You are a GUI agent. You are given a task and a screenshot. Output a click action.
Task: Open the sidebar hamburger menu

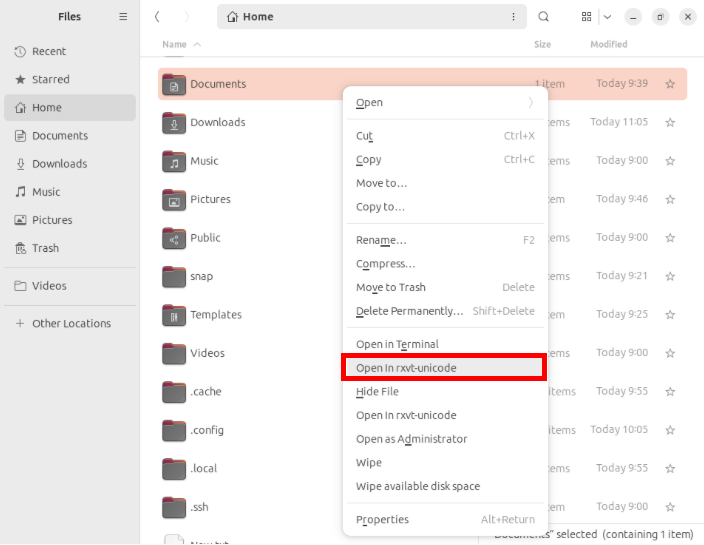(x=123, y=17)
